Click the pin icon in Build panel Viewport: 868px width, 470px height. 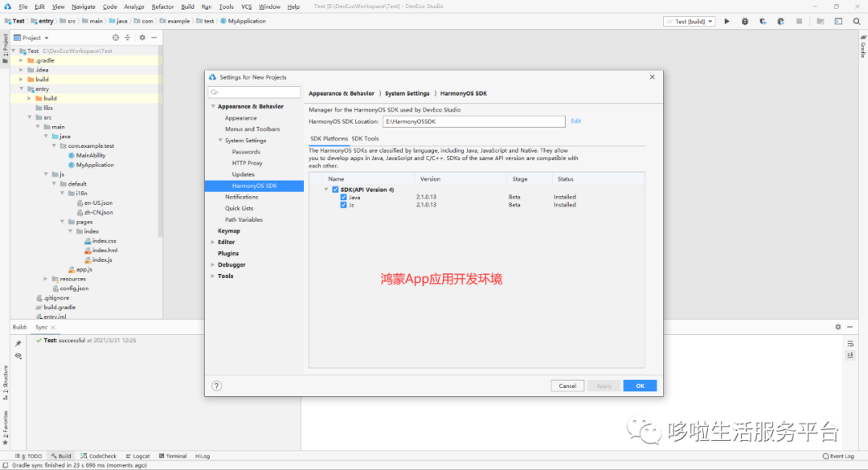pos(18,344)
